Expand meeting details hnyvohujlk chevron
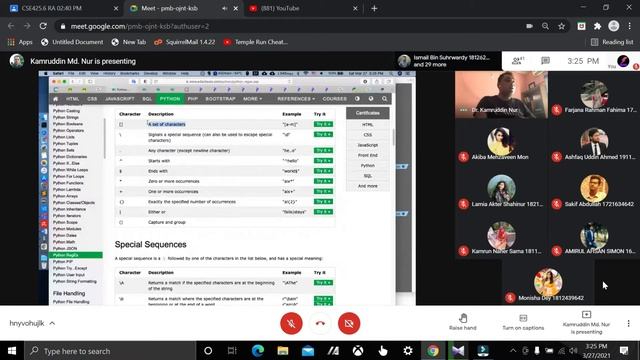The width and height of the screenshot is (640, 360). (52, 323)
